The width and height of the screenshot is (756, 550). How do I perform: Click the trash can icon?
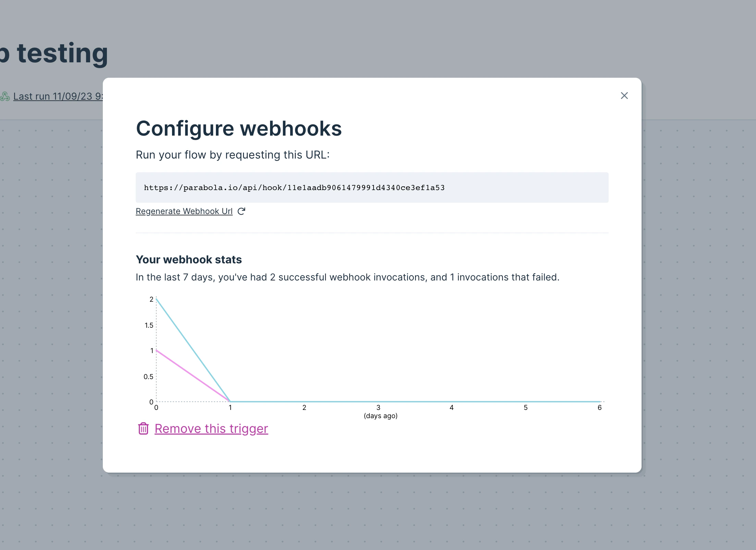(143, 428)
